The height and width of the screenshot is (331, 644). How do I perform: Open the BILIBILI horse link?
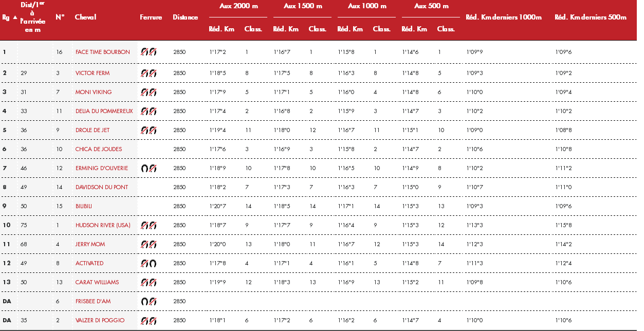point(84,206)
